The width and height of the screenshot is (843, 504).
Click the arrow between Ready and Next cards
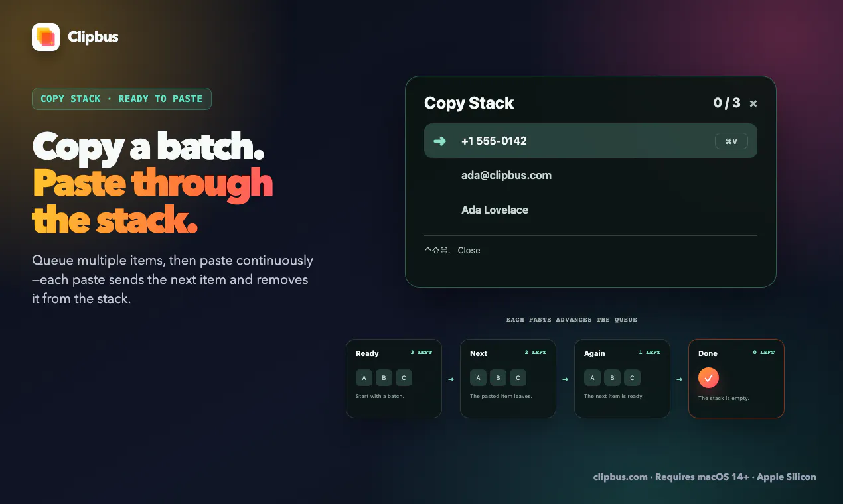pos(451,379)
